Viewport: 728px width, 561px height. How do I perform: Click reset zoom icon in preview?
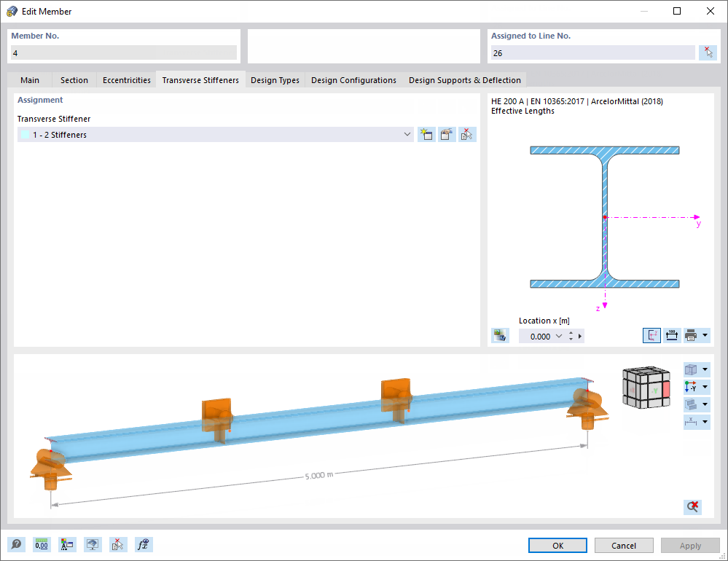tap(692, 506)
